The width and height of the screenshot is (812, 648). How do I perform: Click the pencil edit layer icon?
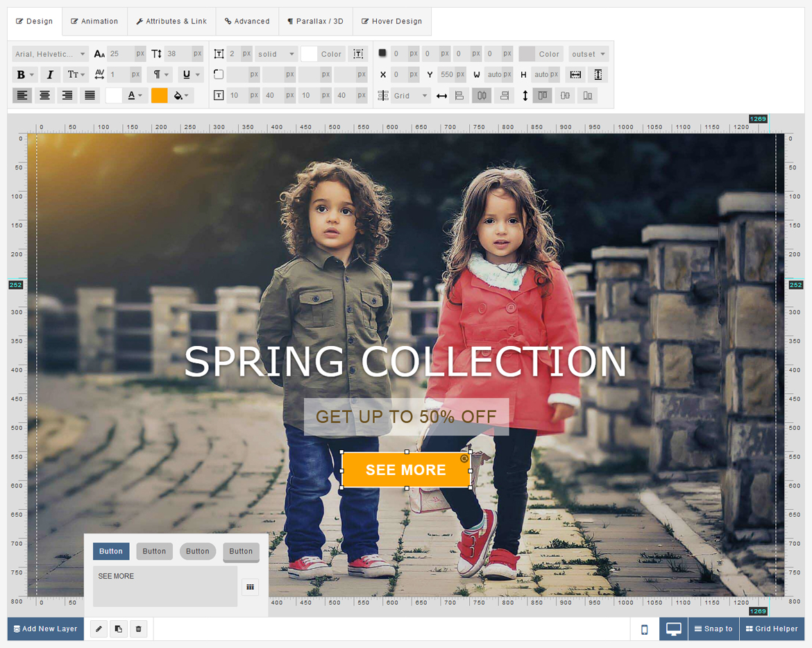[99, 629]
